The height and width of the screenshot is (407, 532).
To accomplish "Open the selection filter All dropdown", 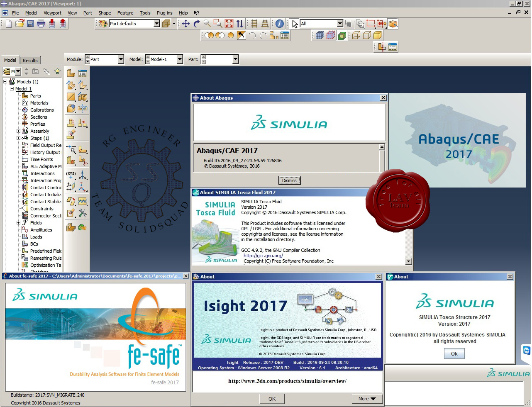I will [340, 24].
